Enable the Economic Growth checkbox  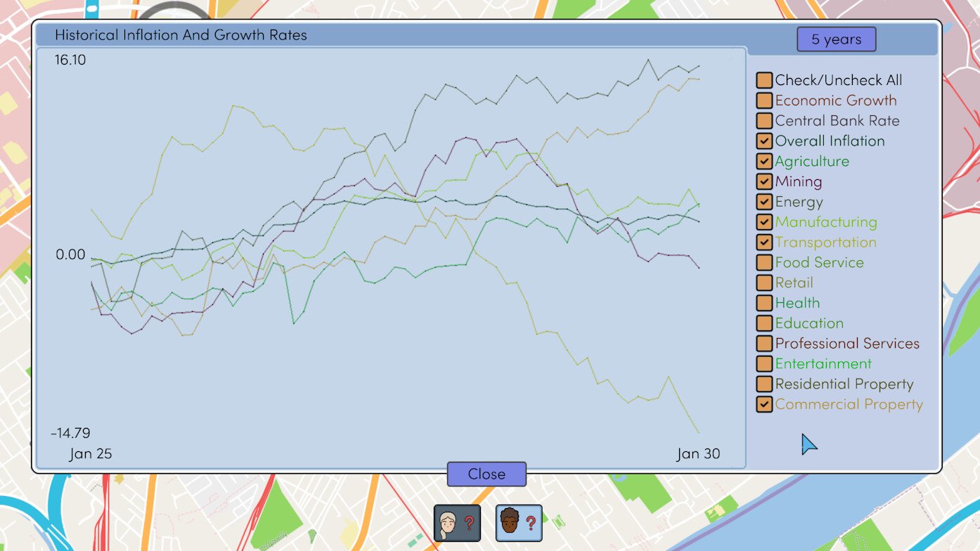[x=764, y=101]
